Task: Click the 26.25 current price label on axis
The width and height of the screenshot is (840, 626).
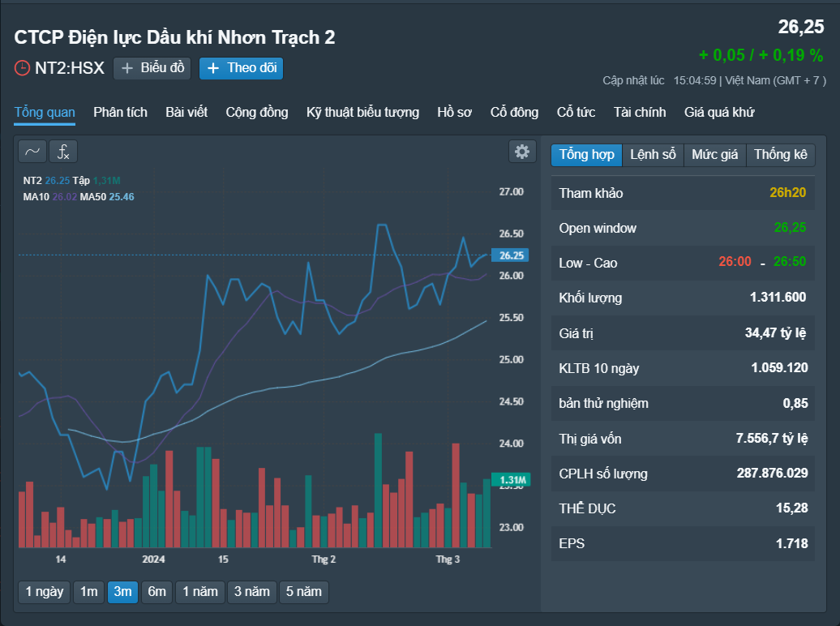Action: pos(511,255)
